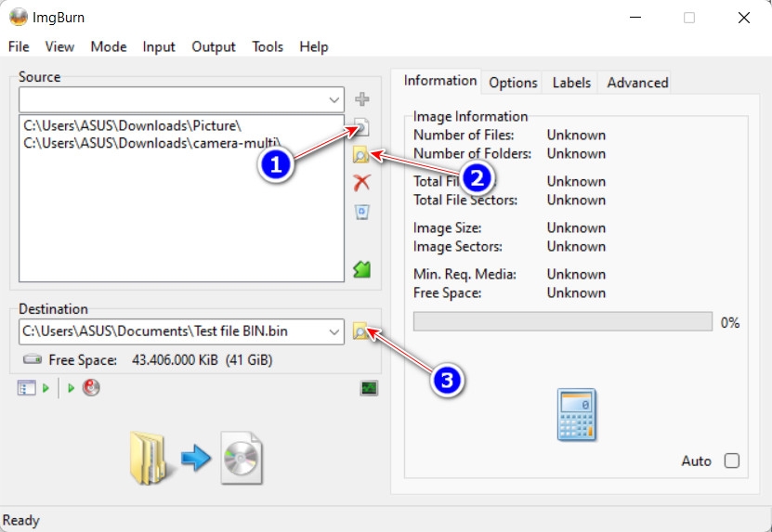
Task: Click the Image Size label
Action: point(447,227)
